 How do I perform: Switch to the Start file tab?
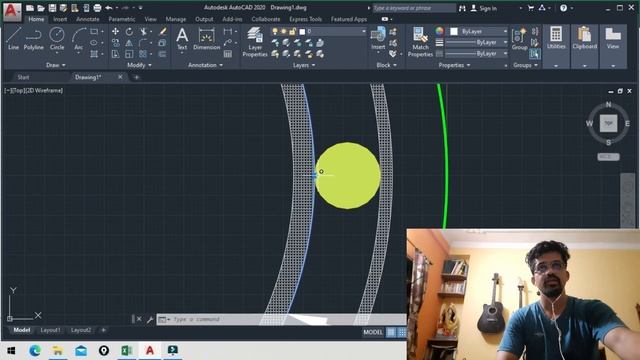23,77
